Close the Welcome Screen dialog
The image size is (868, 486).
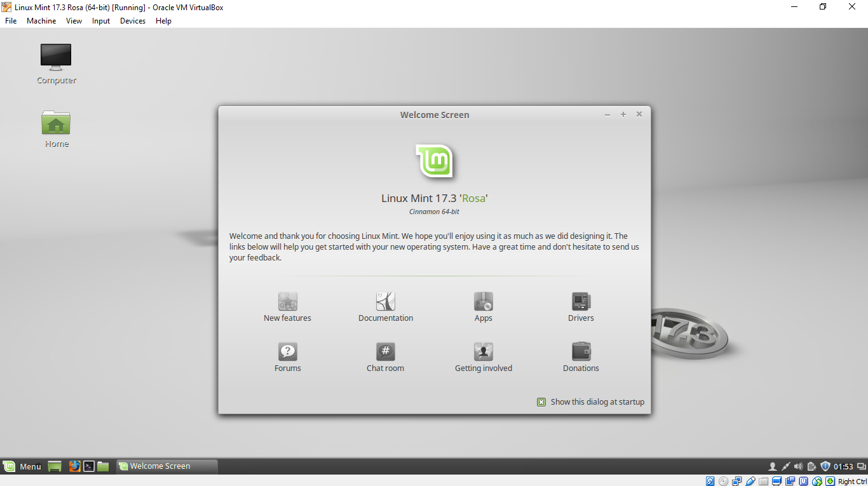pos(639,114)
